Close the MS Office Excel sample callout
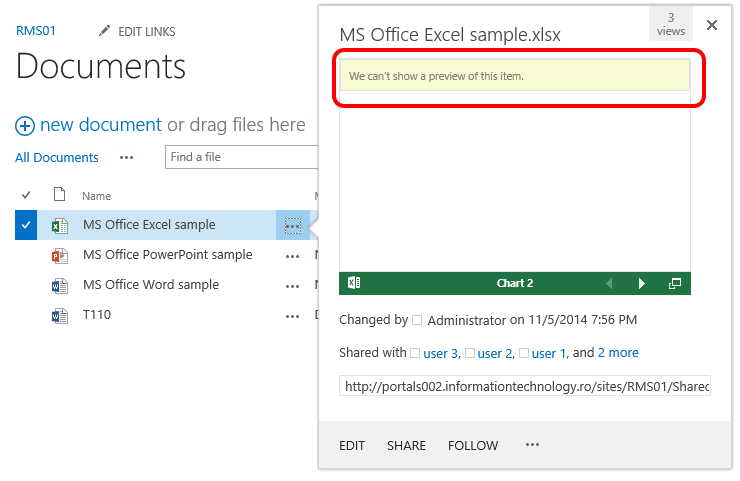 pyautogui.click(x=712, y=25)
